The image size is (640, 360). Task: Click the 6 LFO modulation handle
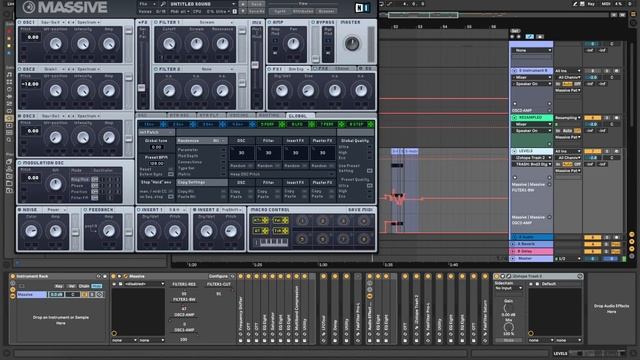(x=311, y=124)
